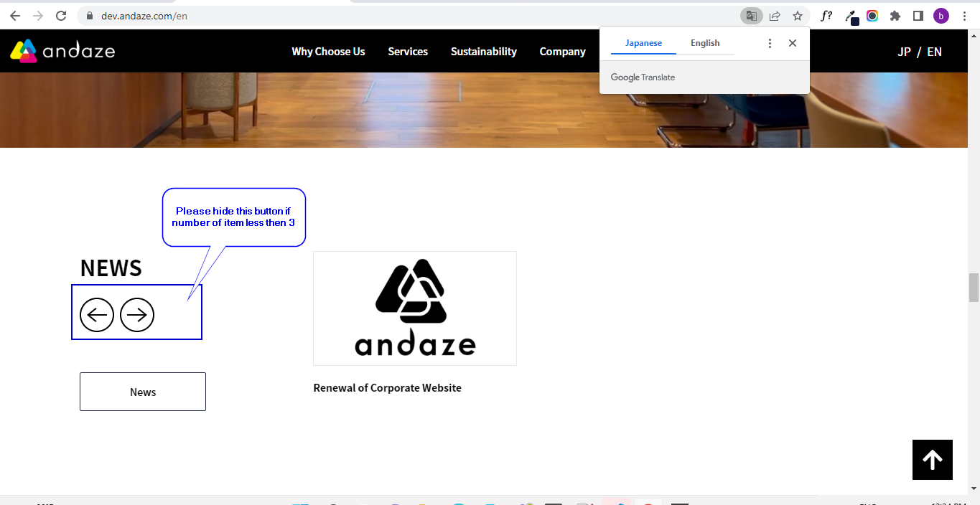Open the Renewal of Corporate Website article

click(387, 387)
